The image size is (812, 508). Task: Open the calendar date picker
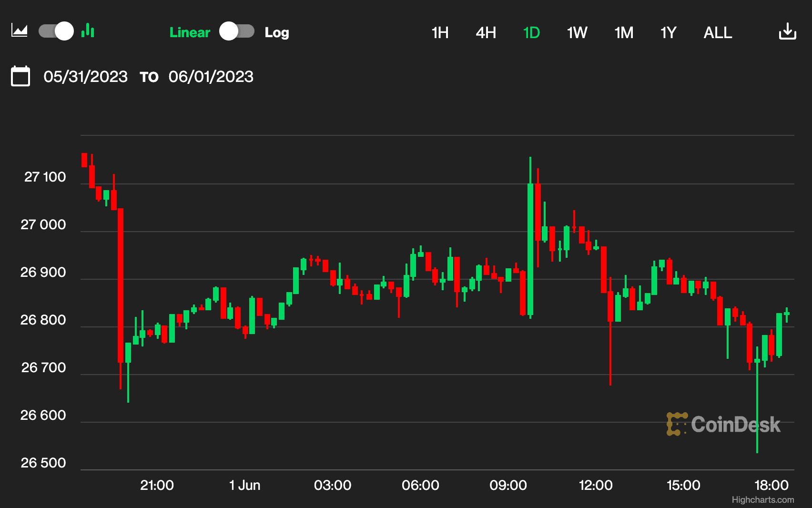pos(20,76)
